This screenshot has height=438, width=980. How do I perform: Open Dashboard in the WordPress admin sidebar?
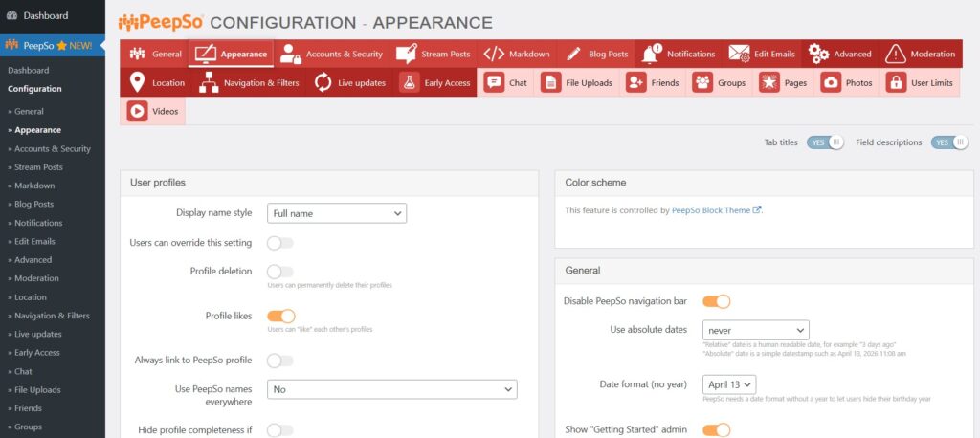pyautogui.click(x=45, y=15)
